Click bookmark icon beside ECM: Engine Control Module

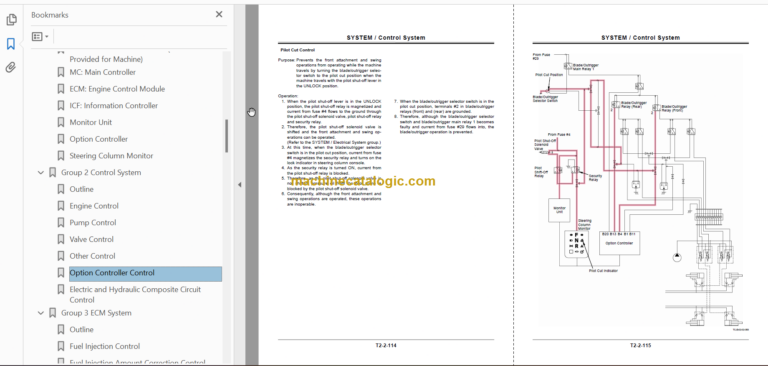point(61,89)
